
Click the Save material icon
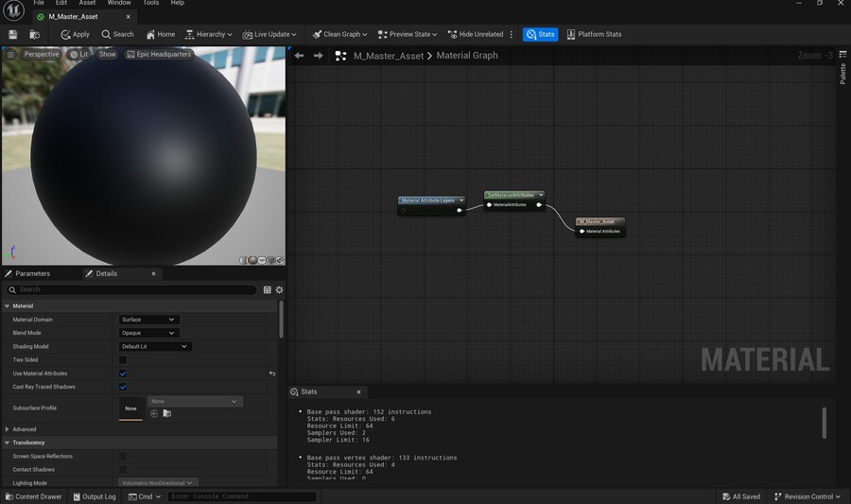pos(13,34)
